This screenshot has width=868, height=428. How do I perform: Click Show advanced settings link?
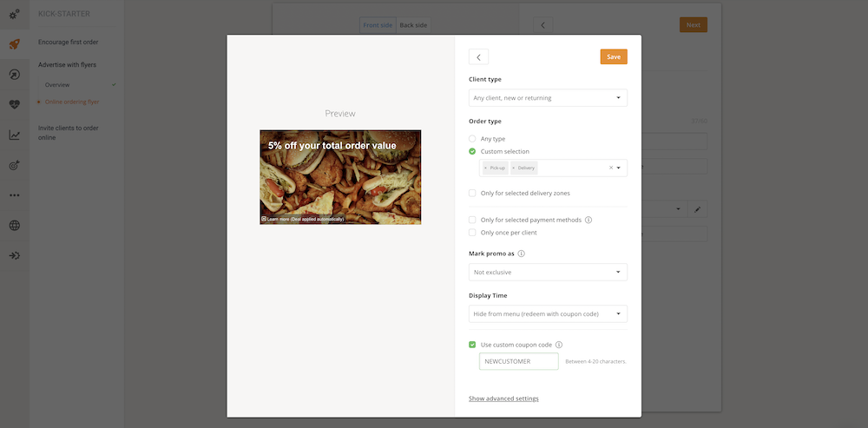[x=503, y=398]
